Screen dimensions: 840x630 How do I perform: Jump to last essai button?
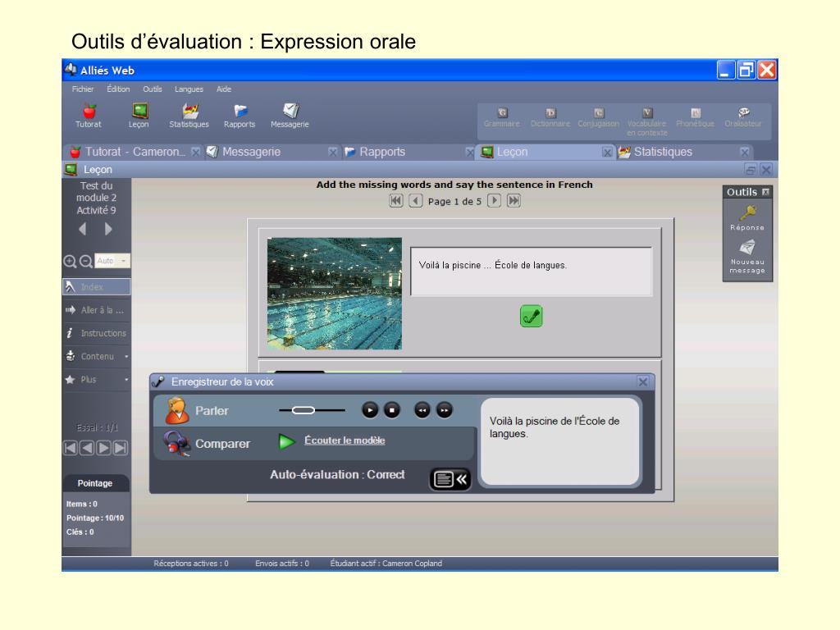click(121, 448)
